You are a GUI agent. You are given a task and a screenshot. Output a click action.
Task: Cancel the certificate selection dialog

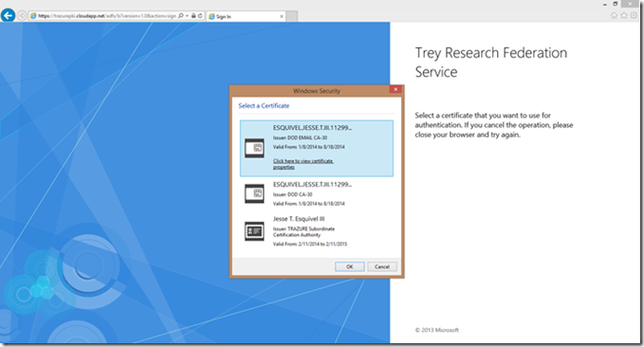point(382,266)
